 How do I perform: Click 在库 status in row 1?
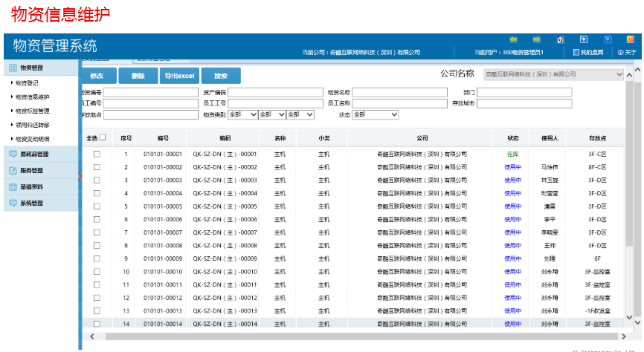click(512, 154)
